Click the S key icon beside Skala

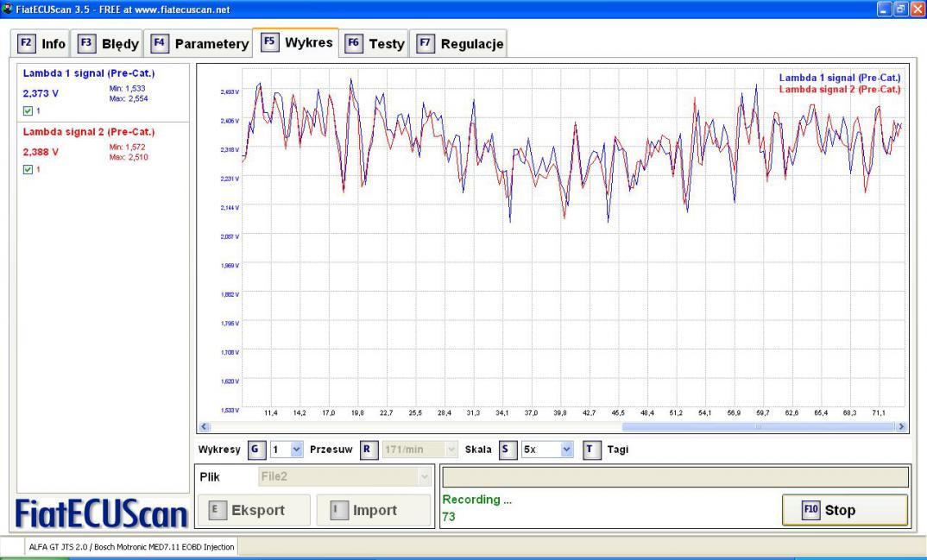click(508, 450)
